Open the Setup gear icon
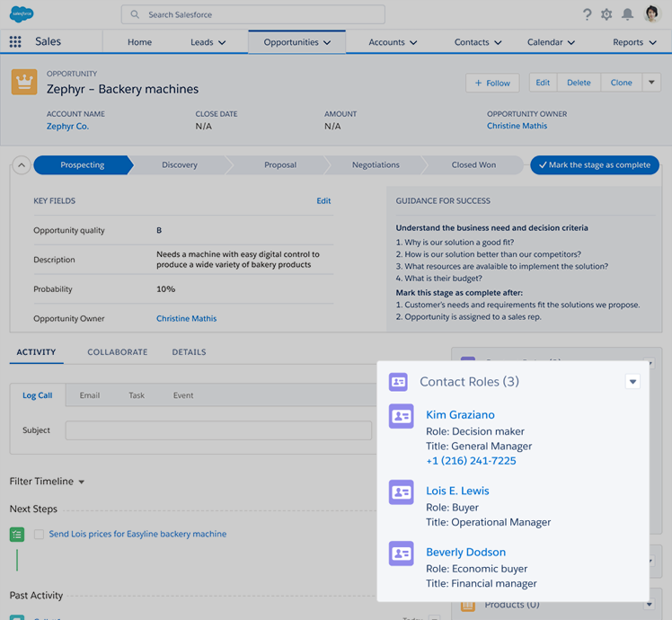Viewport: 672px width, 620px height. [x=606, y=14]
